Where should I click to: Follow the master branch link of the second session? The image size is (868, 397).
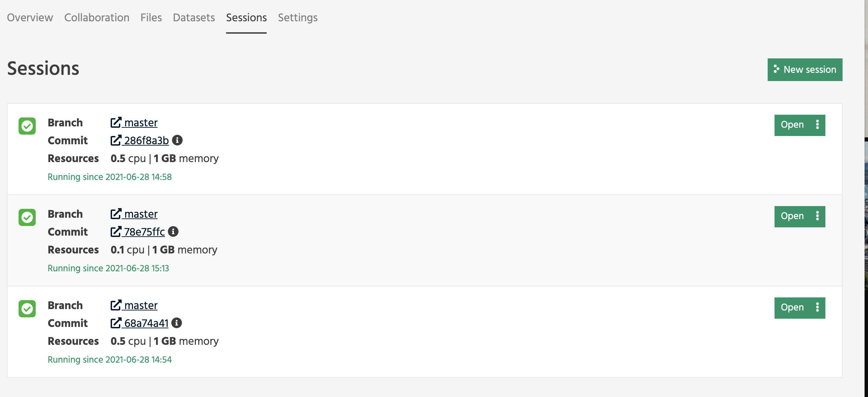[x=140, y=214]
